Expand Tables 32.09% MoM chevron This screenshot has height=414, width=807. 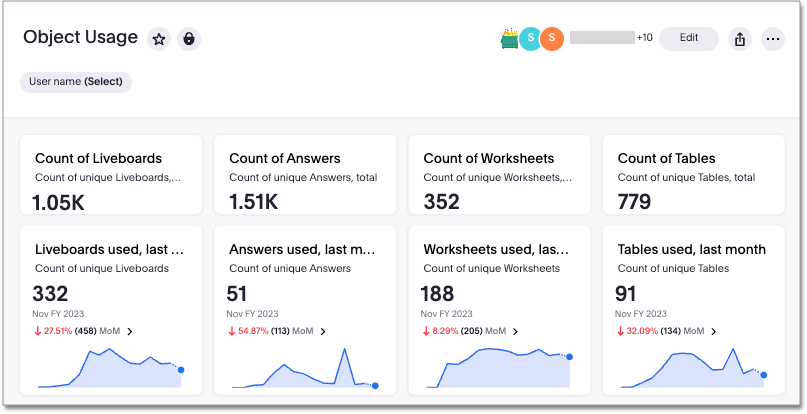point(713,331)
